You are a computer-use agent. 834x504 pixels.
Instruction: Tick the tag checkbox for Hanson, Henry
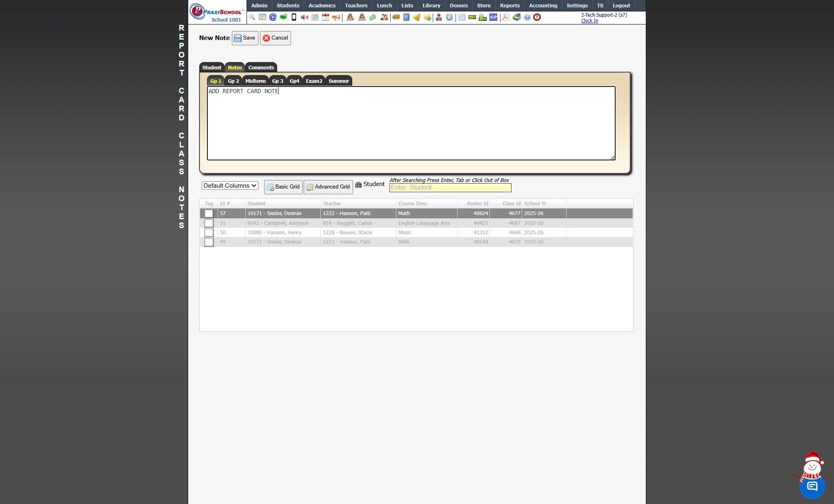(209, 233)
